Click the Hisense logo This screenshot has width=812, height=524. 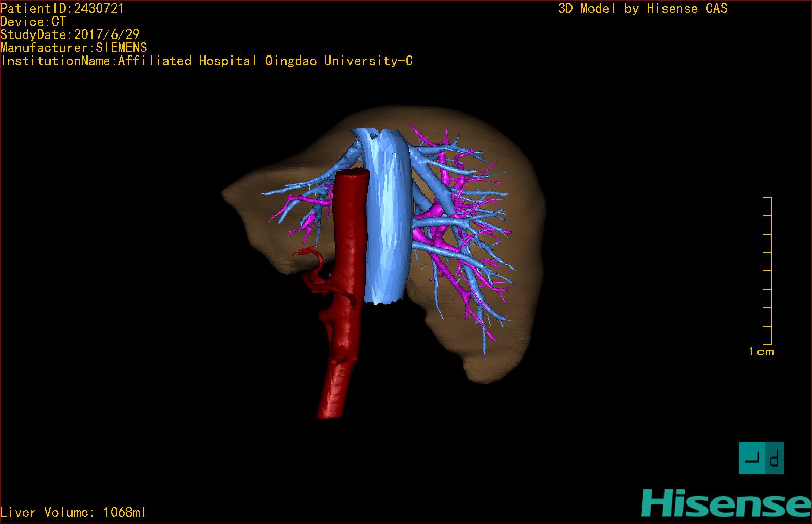pyautogui.click(x=726, y=503)
